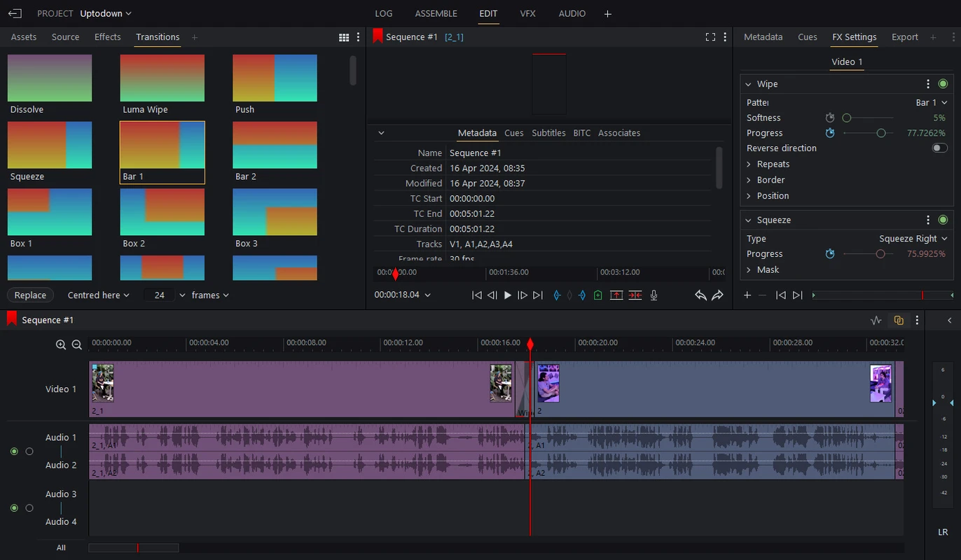Image resolution: width=961 pixels, height=560 pixels.
Task: Adjust the Softness slider
Action: (868, 118)
